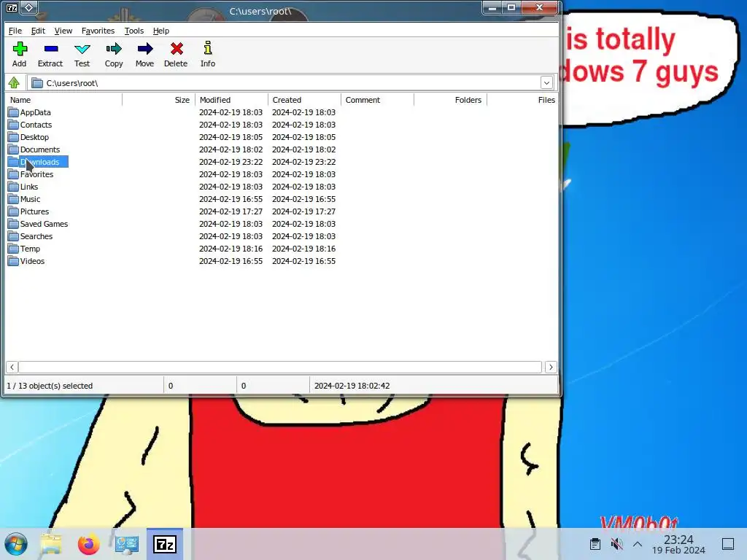This screenshot has width=747, height=560.
Task: Click the 7z taskbar button
Action: [165, 544]
